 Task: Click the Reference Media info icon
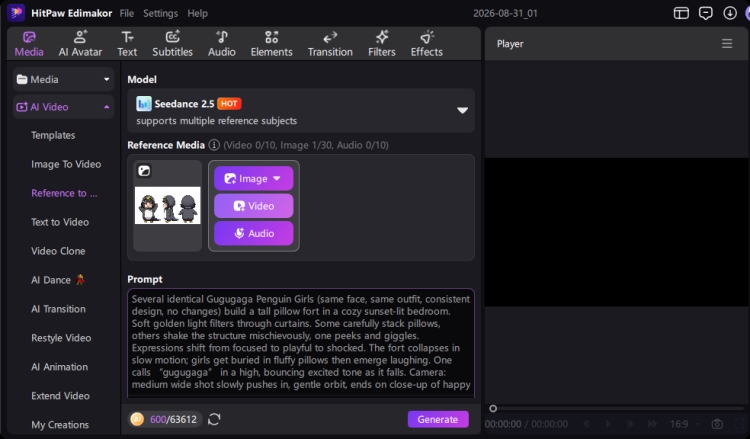point(214,144)
